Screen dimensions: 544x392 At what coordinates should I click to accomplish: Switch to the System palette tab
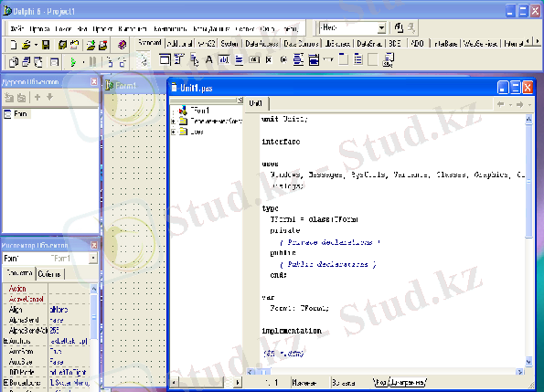229,44
